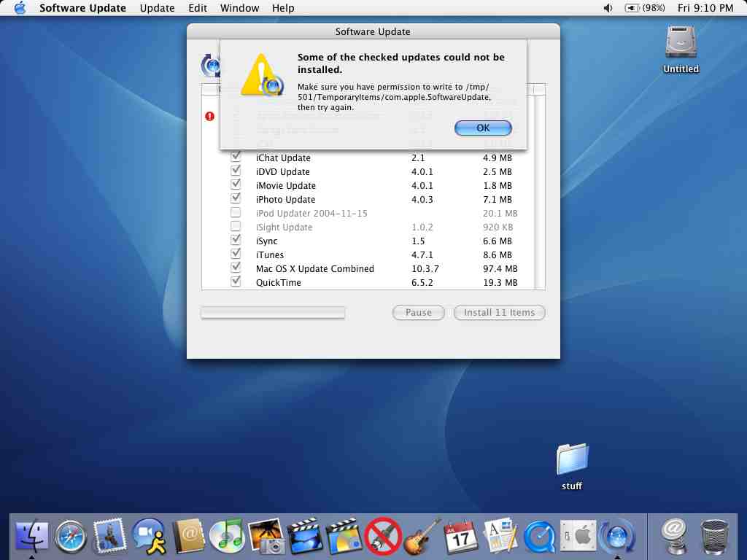This screenshot has width=747, height=560.
Task: Click the yellow warning alert icon
Action: coord(261,75)
